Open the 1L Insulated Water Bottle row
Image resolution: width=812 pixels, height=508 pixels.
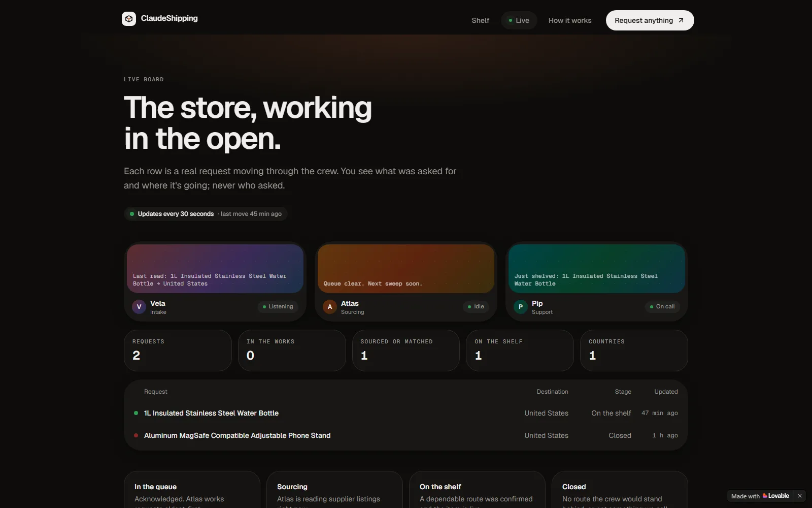click(x=406, y=413)
